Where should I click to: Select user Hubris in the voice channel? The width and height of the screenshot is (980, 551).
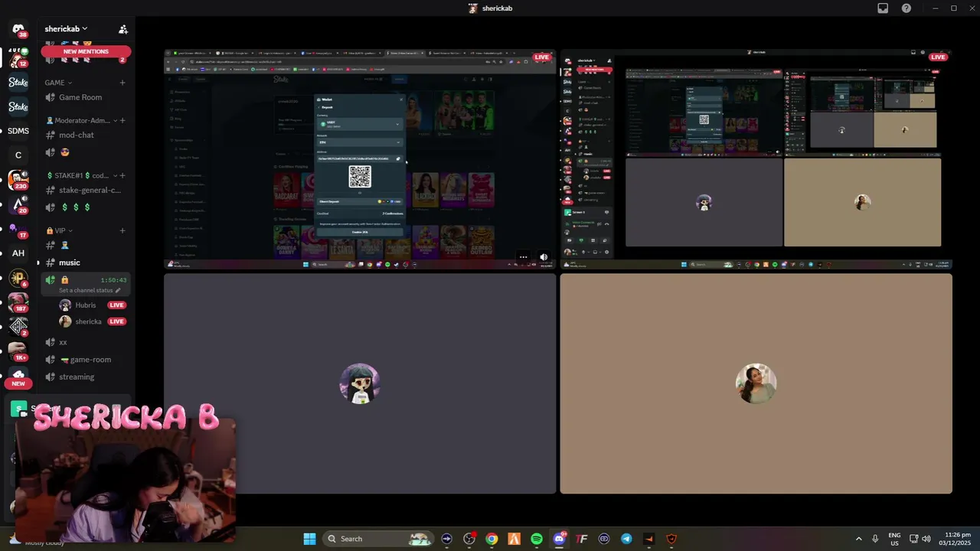93,305
